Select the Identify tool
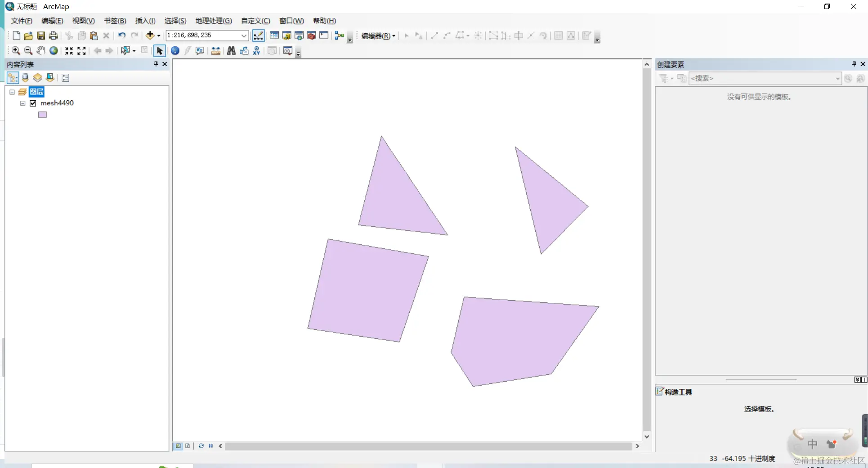This screenshot has width=868, height=468. (175, 51)
